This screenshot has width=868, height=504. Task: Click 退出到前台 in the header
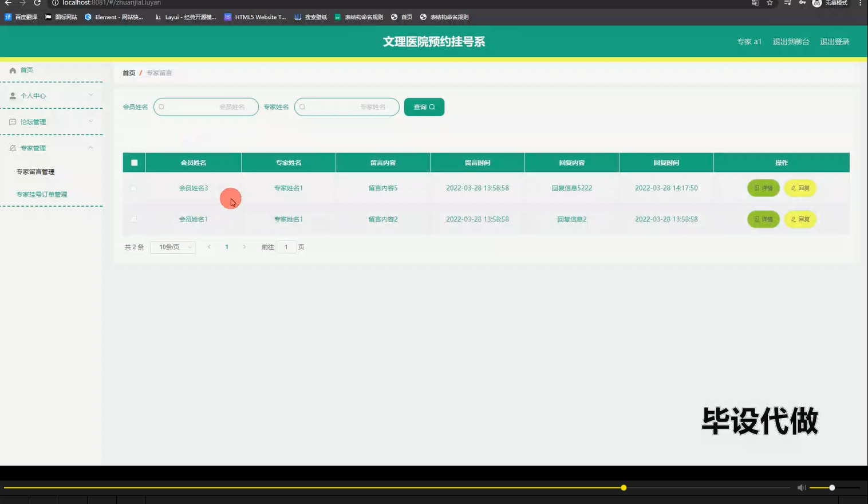click(x=791, y=42)
